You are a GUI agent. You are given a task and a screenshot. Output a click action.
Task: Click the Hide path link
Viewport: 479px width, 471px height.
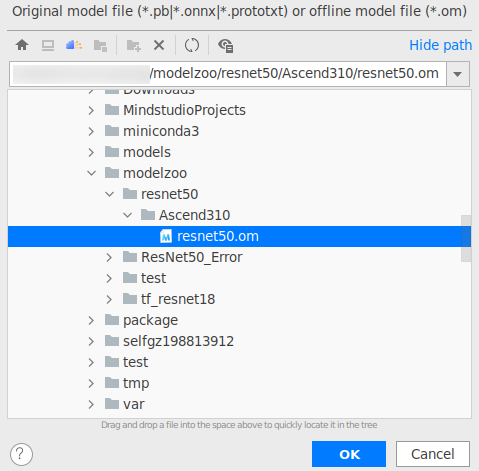[440, 45]
